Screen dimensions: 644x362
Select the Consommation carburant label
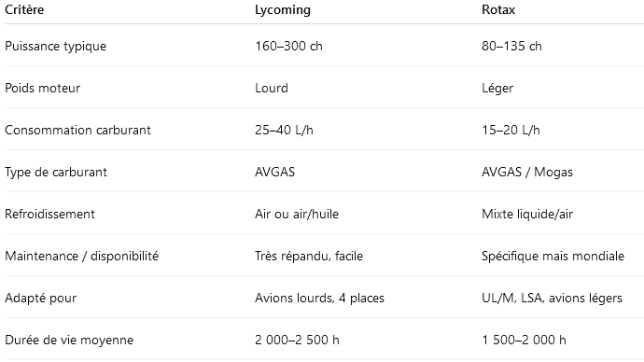[x=77, y=130]
